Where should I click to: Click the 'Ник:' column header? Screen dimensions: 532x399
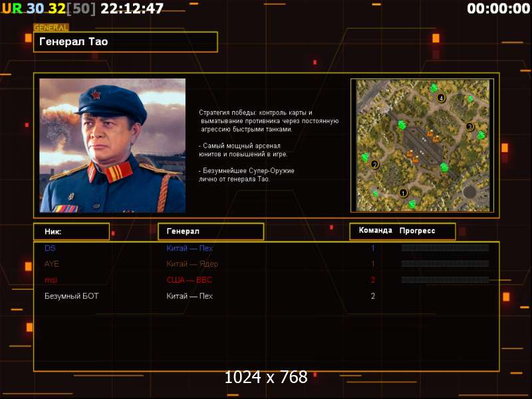coord(72,231)
